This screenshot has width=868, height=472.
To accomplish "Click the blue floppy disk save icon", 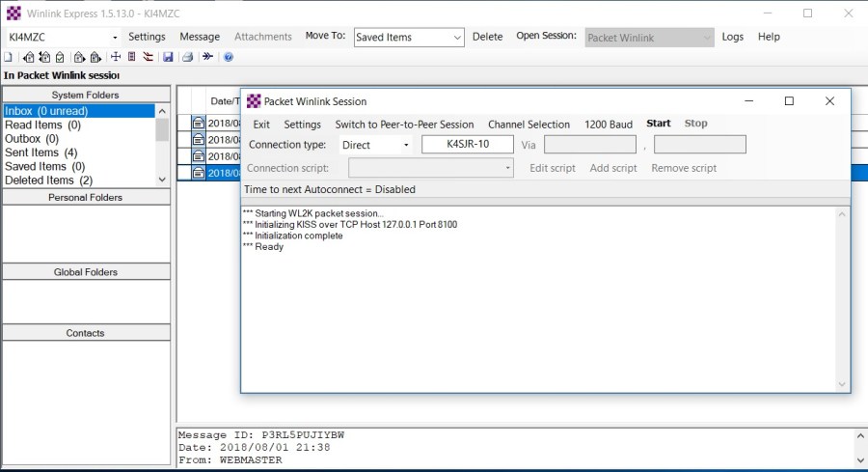I will (168, 57).
